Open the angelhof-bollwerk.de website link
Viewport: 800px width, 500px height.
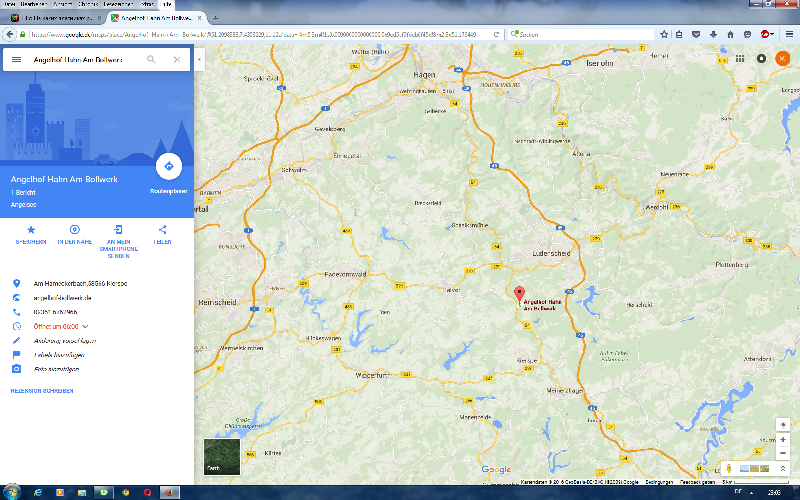click(62, 297)
